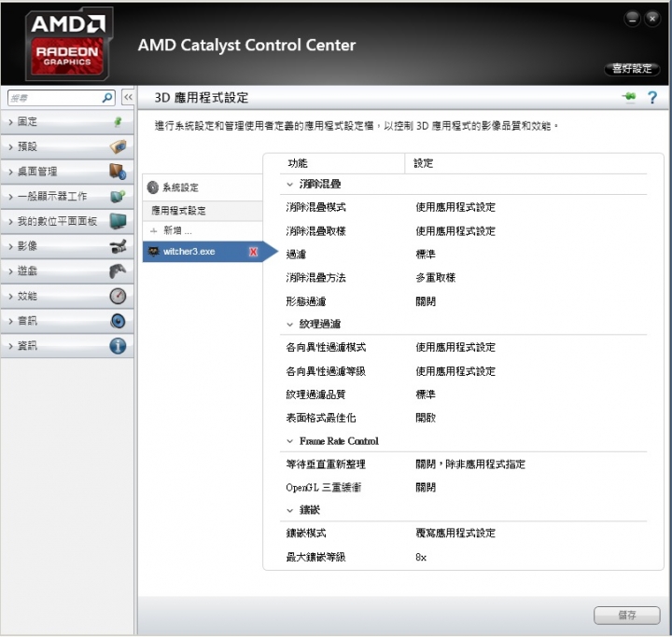
Task: Change 鑲嵌模式 value 覆寫應用程式設定
Action: pyautogui.click(x=455, y=533)
